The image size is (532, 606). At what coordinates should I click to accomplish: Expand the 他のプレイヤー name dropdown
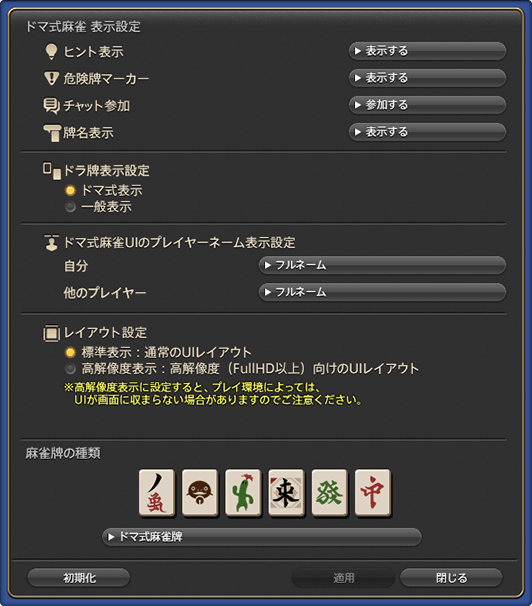(x=382, y=292)
